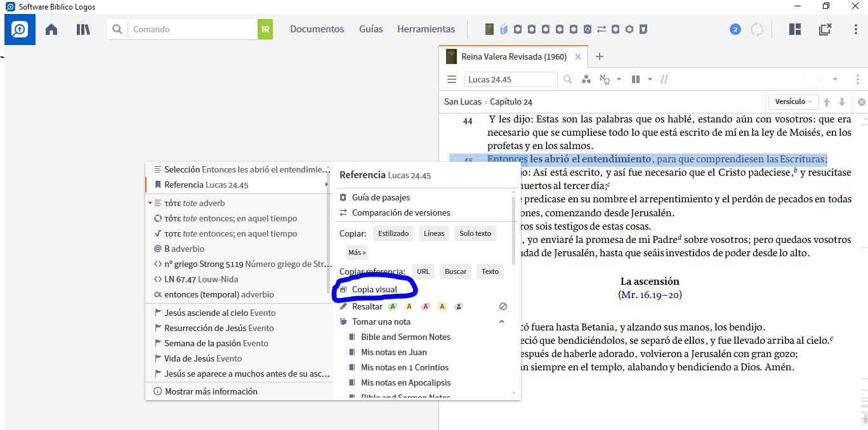Toggle the interlinear icon
This screenshot has width=868, height=430.
click(605, 79)
